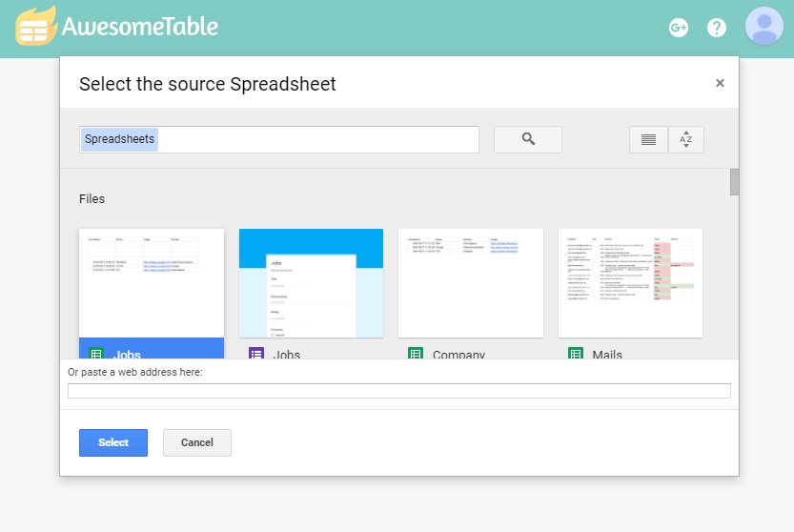This screenshot has height=532, width=794.
Task: Select the Company spreadsheet thumbnail
Action: [471, 283]
